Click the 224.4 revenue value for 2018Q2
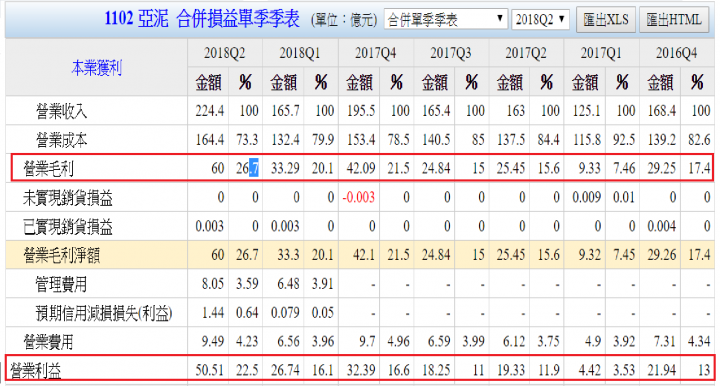Viewport: 720px width, 386px height. click(x=209, y=111)
